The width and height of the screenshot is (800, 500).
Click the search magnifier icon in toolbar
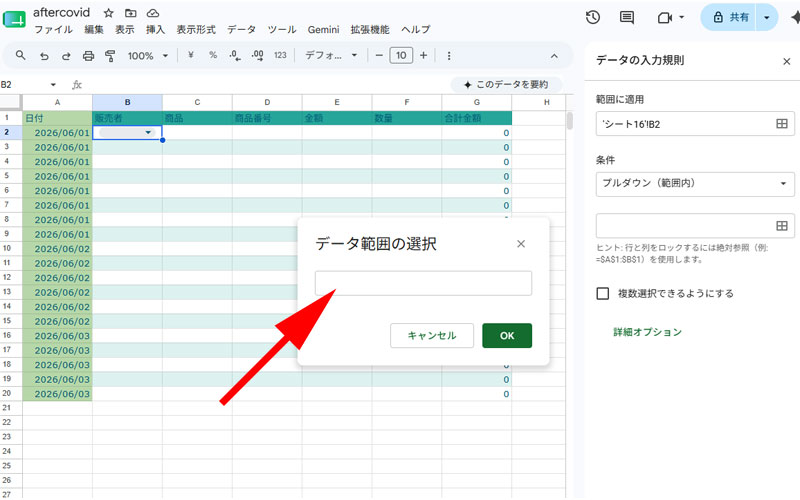pyautogui.click(x=20, y=55)
